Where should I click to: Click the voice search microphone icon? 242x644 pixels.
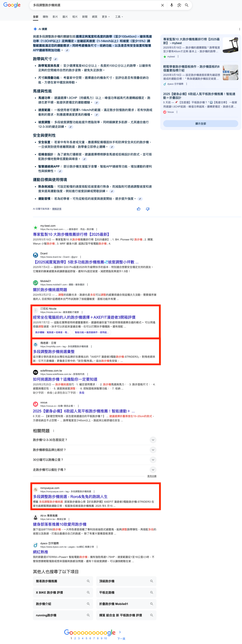click(x=172, y=5)
